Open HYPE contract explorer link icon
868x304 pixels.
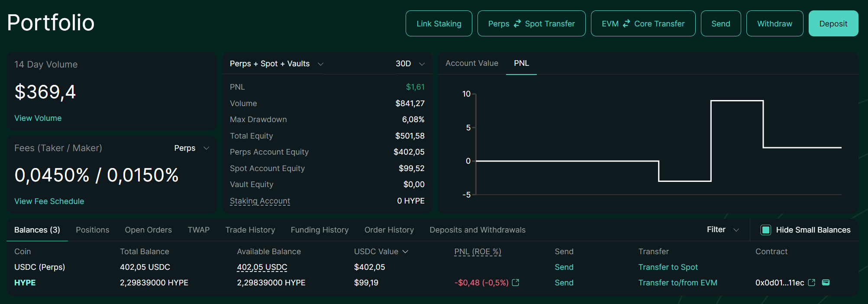click(x=812, y=283)
